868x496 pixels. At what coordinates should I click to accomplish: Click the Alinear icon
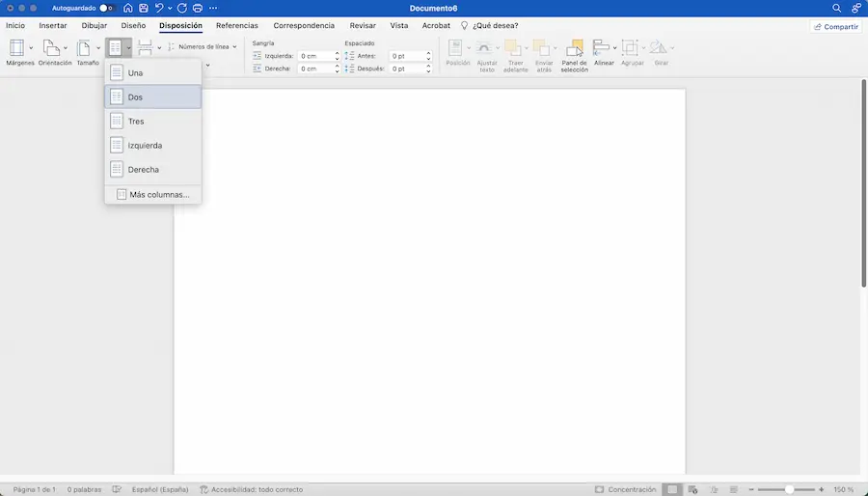(601, 47)
